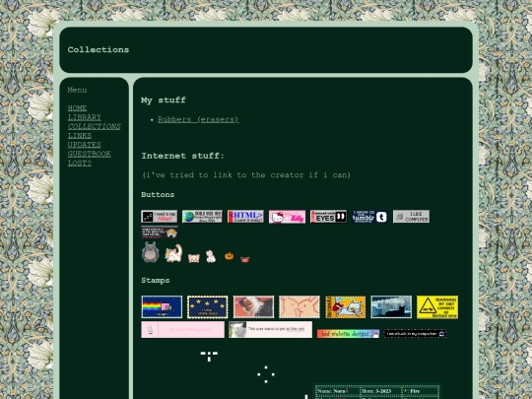This screenshot has height=399, width=532.
Task: Click the calico cat pixel sprite
Action: (173, 253)
